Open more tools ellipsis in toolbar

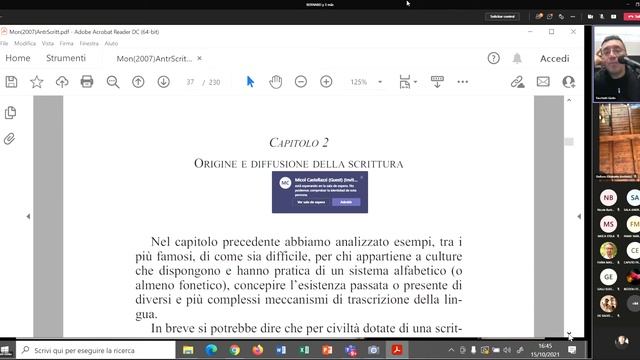pos(462,82)
